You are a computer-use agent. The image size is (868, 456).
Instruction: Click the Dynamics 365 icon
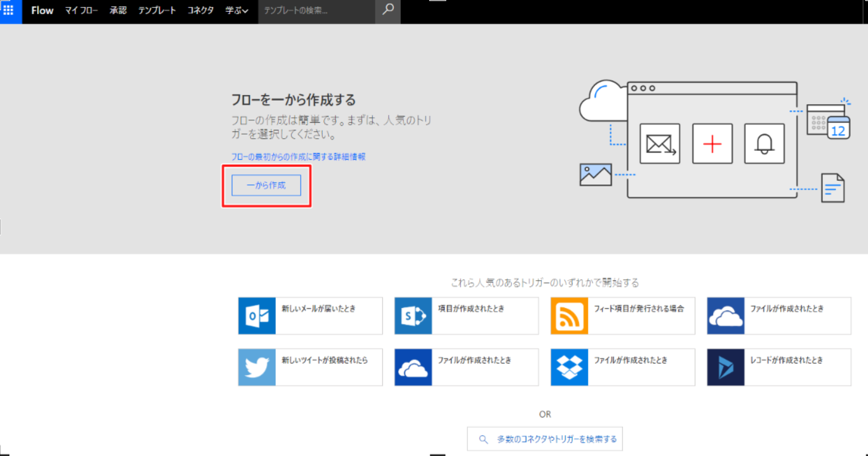(725, 367)
